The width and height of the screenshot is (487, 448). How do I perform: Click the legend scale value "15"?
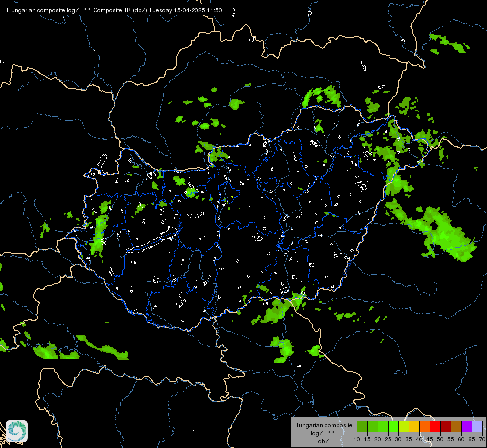coord(367,440)
